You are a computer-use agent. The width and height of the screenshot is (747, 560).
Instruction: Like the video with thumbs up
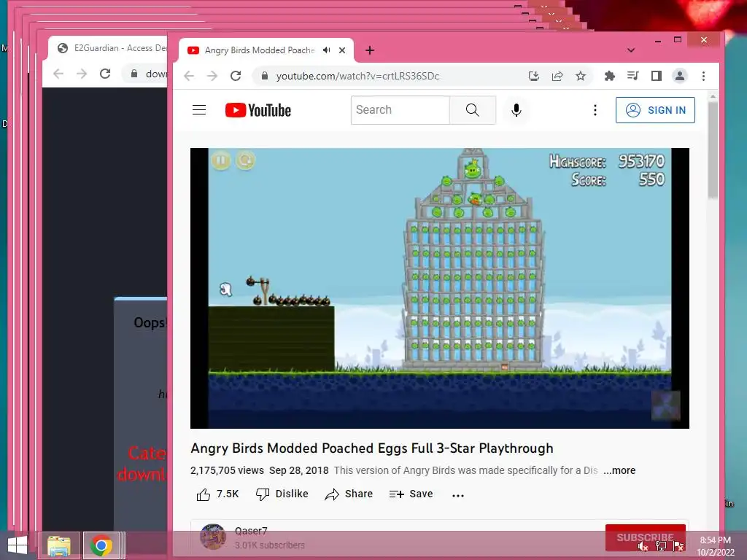217,494
